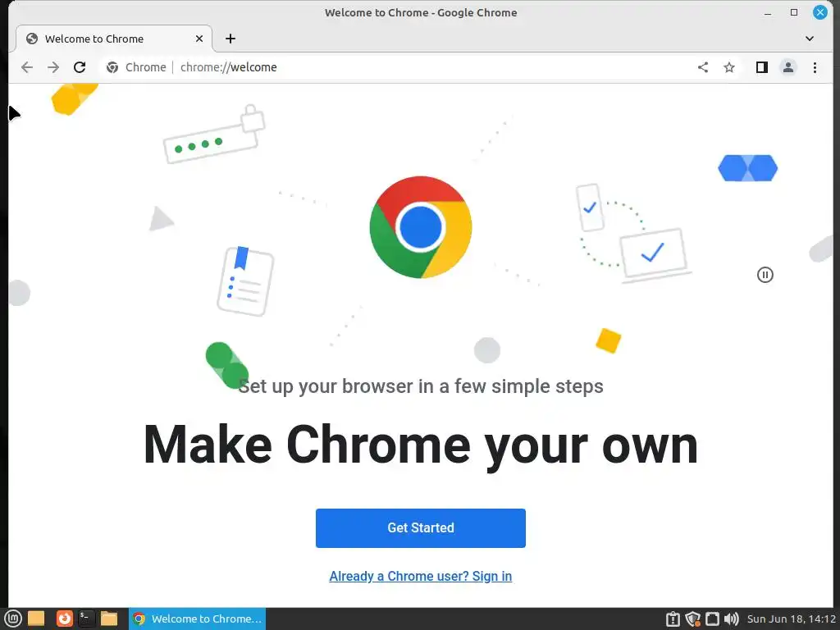Open the profile avatar menu

click(x=788, y=67)
